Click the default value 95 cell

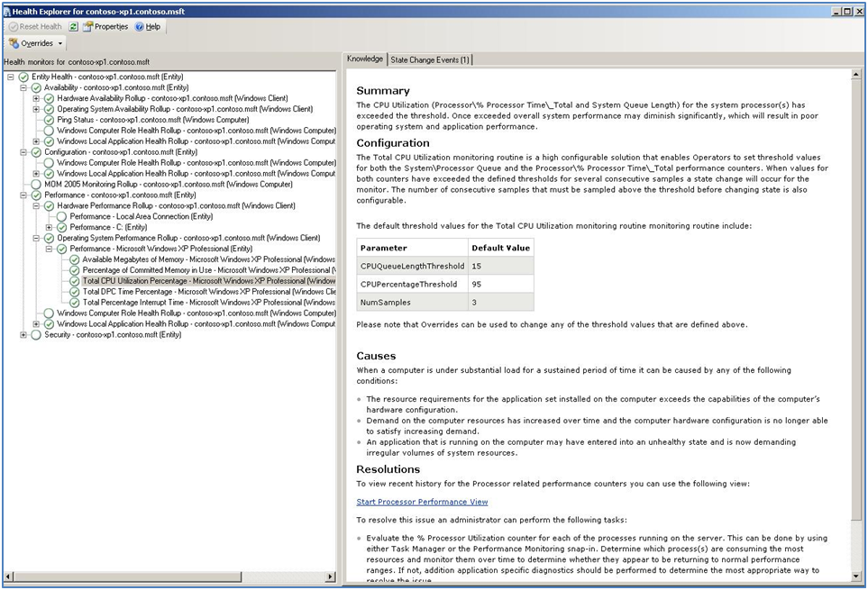[x=501, y=285]
